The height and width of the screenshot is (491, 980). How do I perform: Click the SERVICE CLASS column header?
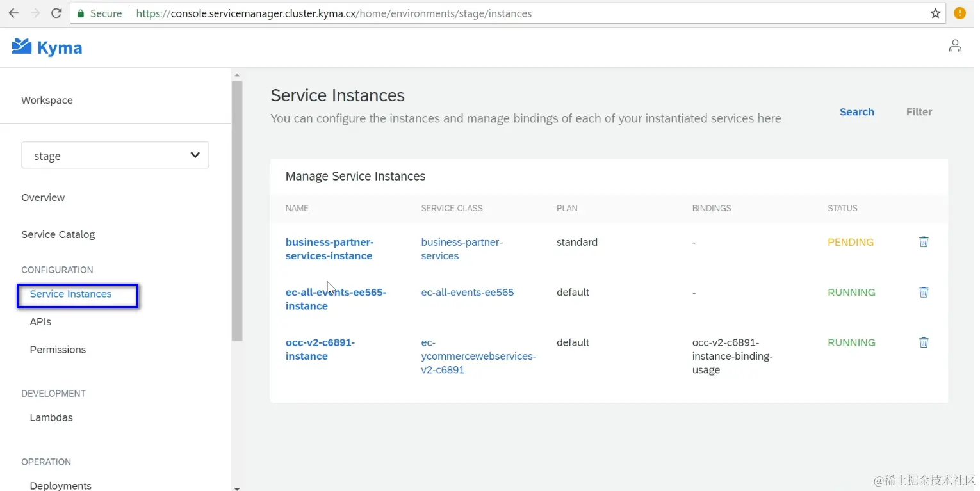(452, 208)
